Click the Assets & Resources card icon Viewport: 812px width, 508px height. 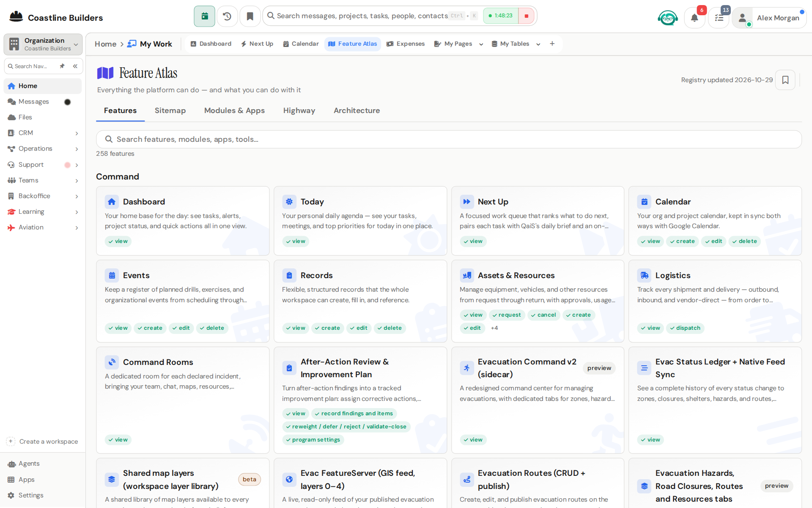point(467,276)
